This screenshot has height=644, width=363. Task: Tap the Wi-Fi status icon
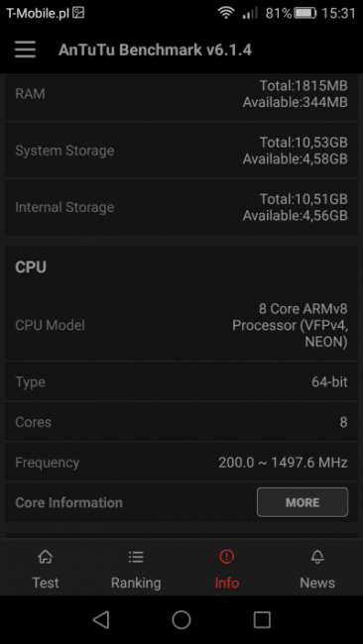pyautogui.click(x=226, y=13)
